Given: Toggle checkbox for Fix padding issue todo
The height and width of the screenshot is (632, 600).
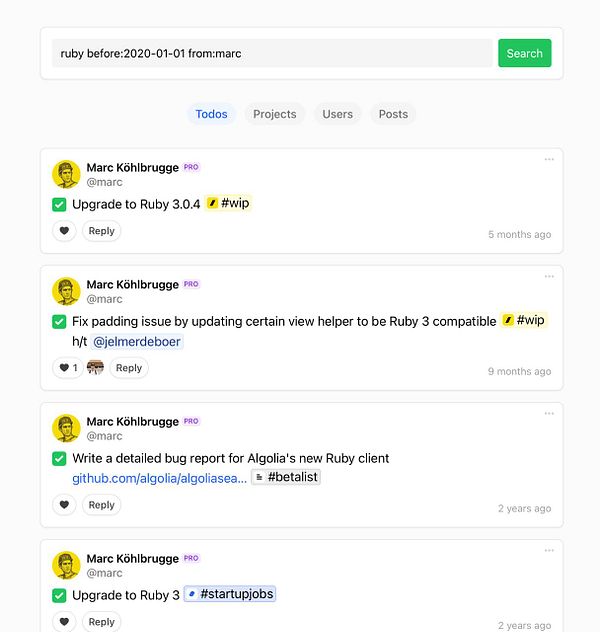Looking at the screenshot, I should [x=59, y=322].
